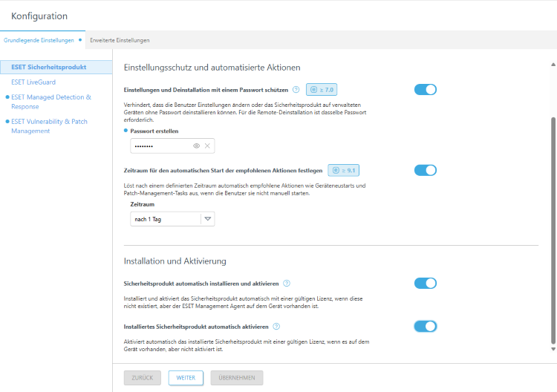Disable password protection toggle
This screenshot has width=557, height=392.
pyautogui.click(x=426, y=90)
